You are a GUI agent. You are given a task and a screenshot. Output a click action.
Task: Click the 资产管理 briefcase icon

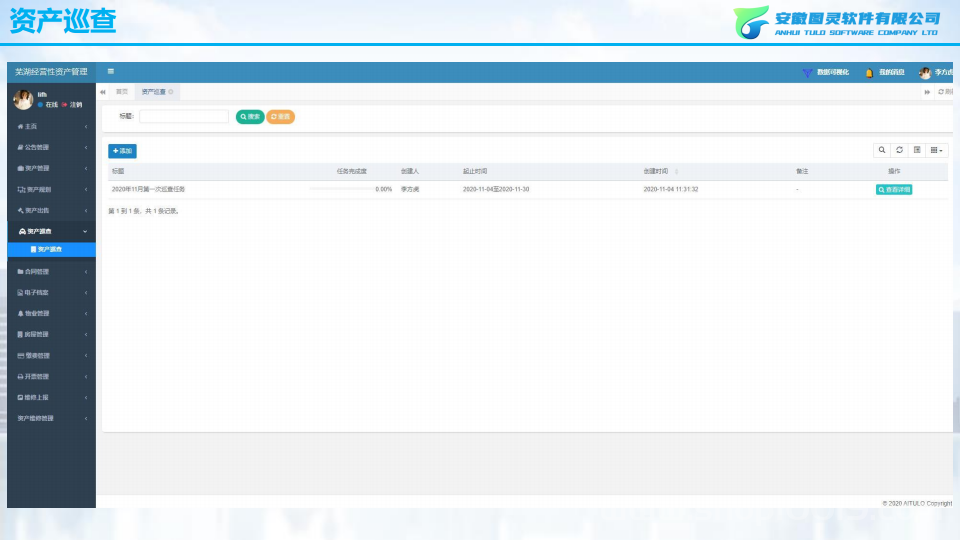pos(20,168)
